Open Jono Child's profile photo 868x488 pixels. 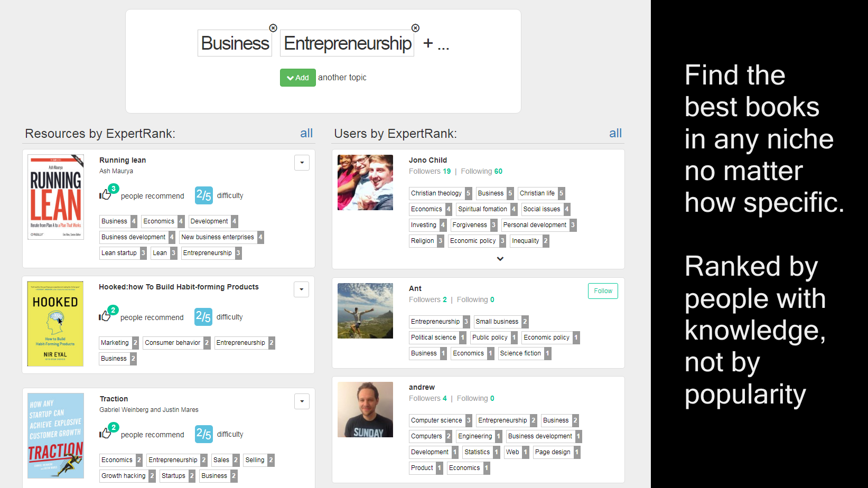(x=365, y=182)
